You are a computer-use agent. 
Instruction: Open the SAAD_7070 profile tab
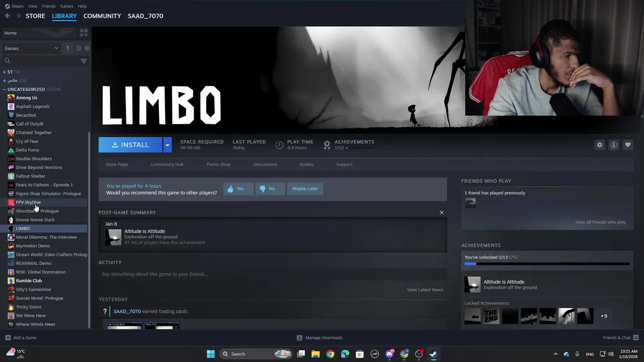pos(145,16)
